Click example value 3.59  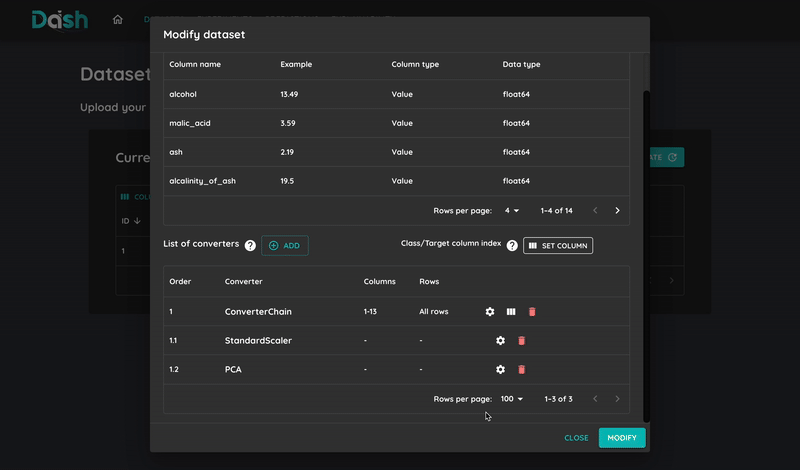288,123
